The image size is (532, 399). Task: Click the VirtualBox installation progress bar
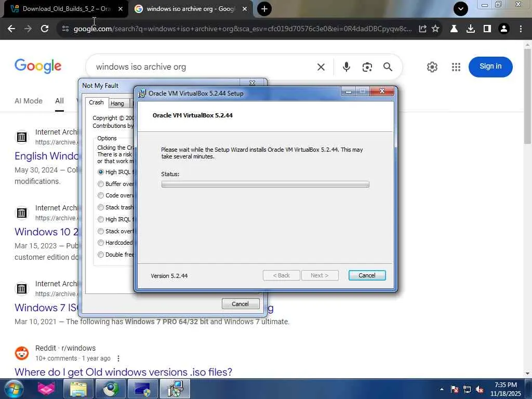(x=265, y=184)
